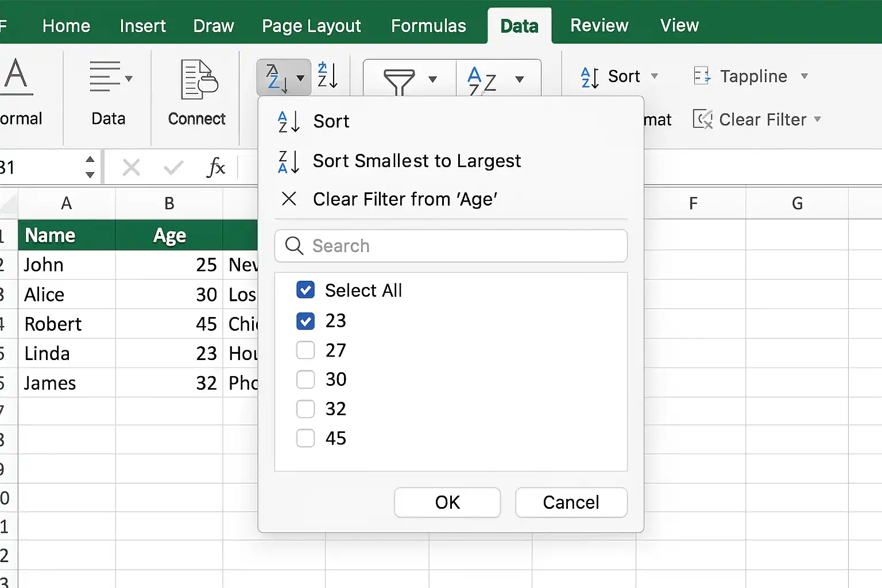Click the Clear Filter icon in ribbon
The height and width of the screenshot is (588, 882).
pyautogui.click(x=703, y=119)
